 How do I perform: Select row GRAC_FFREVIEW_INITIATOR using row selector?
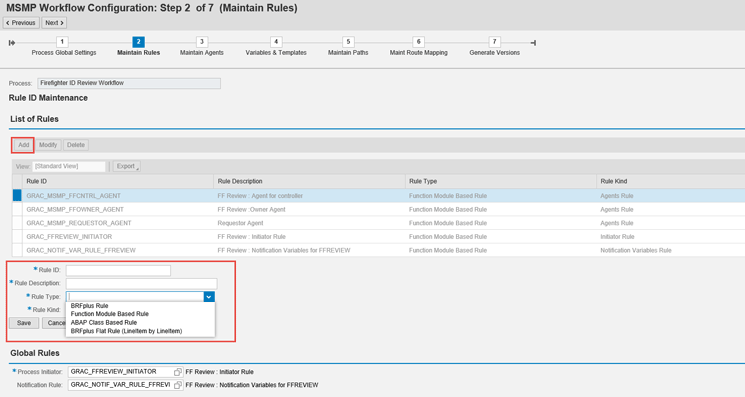point(17,236)
